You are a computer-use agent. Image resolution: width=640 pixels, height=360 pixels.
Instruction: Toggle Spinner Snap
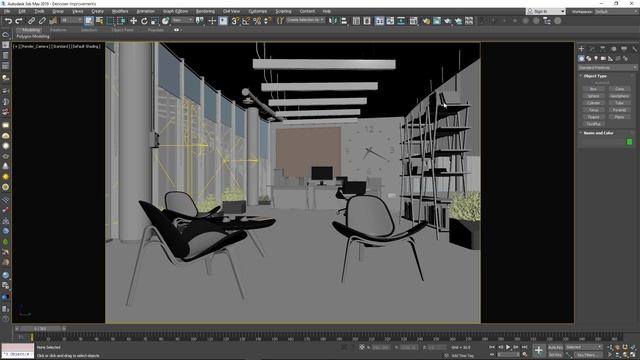pyautogui.click(x=267, y=21)
